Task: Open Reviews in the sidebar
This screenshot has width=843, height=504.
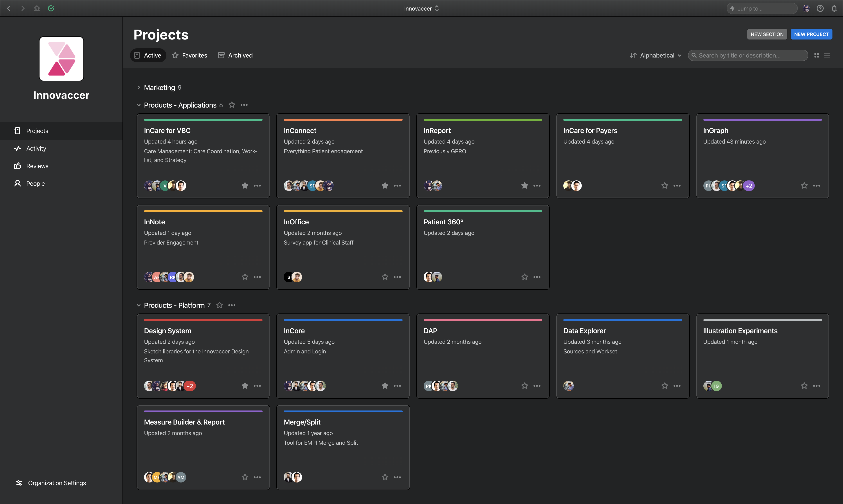Action: [x=61, y=166]
